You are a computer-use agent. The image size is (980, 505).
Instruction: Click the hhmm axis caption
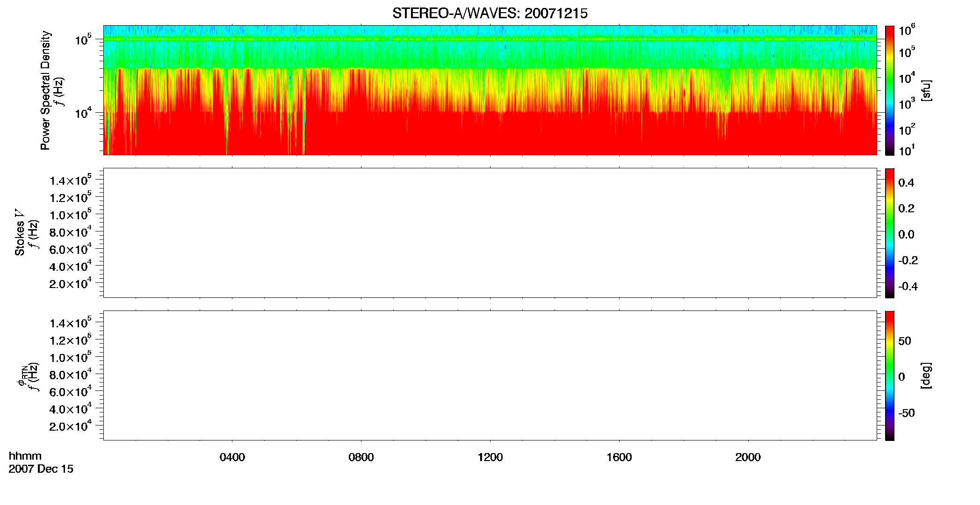pos(25,456)
